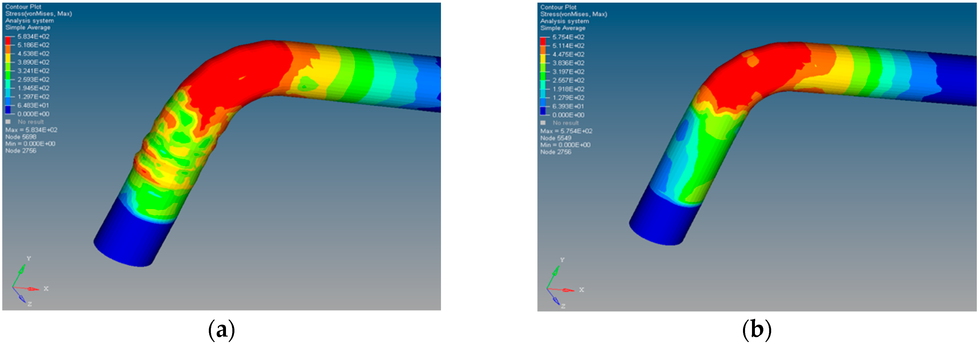
Task: Click the Node 5549 label in right plot
Action: (x=556, y=138)
